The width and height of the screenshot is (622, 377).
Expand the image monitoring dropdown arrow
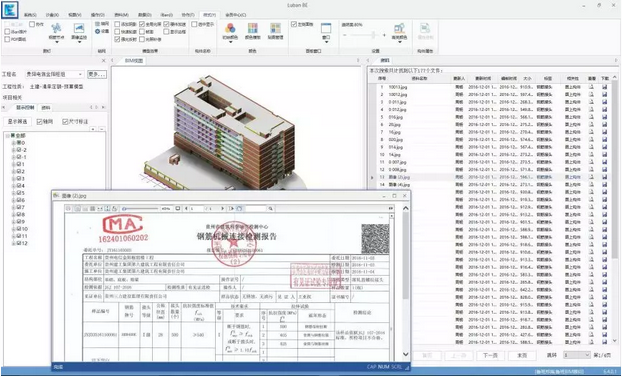(x=79, y=42)
